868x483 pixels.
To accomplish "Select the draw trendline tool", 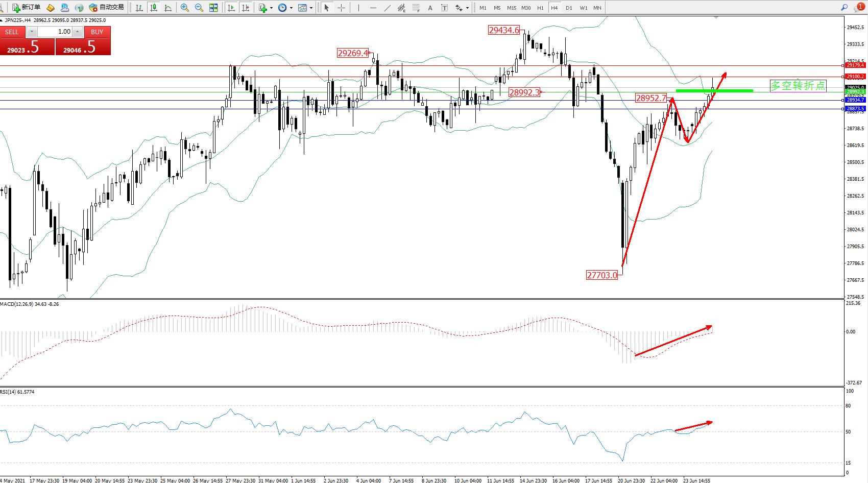I will pyautogui.click(x=388, y=8).
